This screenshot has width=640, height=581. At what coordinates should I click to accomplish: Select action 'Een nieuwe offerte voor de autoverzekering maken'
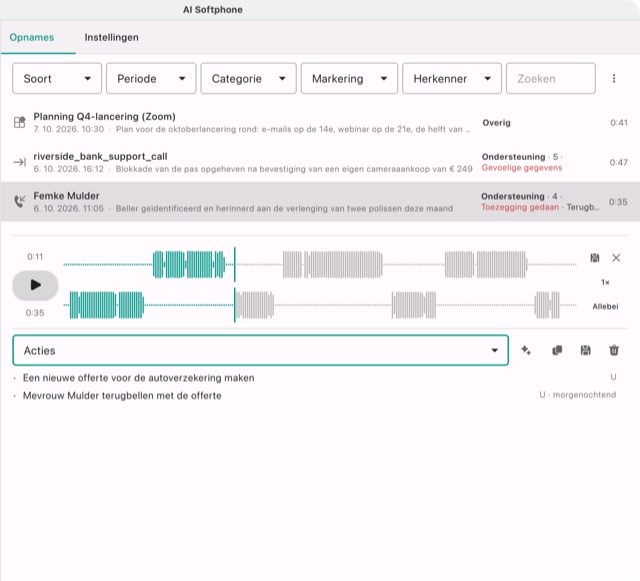pos(138,378)
